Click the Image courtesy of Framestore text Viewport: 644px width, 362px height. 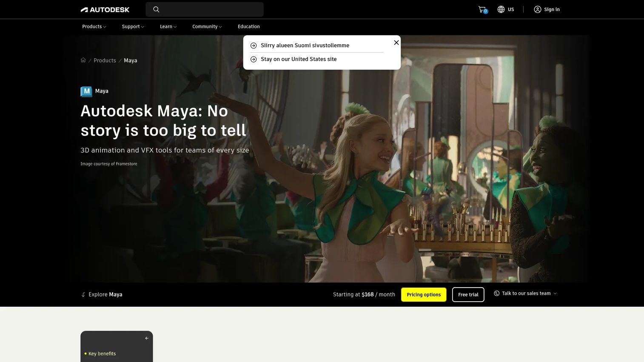point(109,164)
